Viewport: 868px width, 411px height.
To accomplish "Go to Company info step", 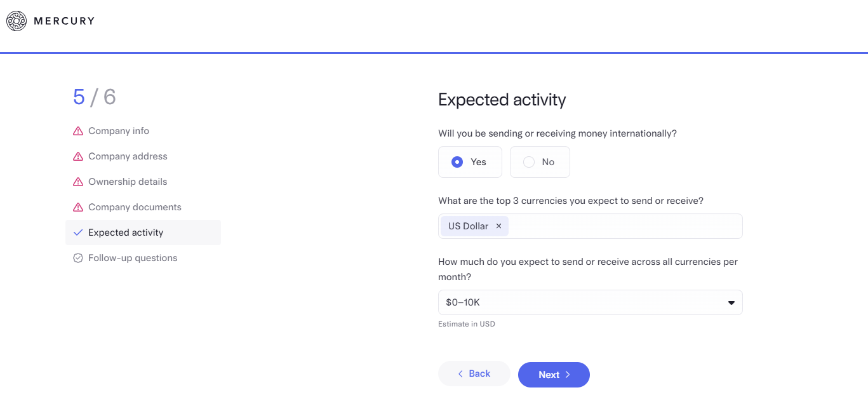I will (x=119, y=131).
